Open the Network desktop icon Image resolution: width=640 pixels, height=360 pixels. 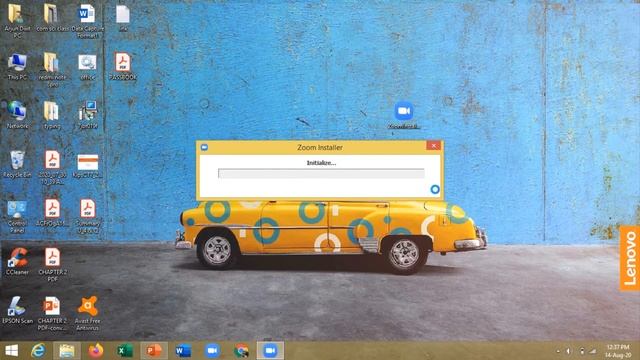(17, 114)
